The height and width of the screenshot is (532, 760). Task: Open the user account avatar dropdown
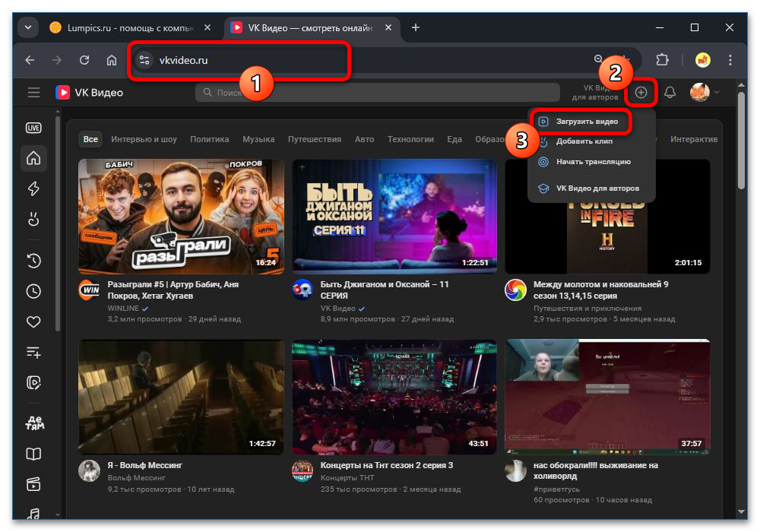704,92
